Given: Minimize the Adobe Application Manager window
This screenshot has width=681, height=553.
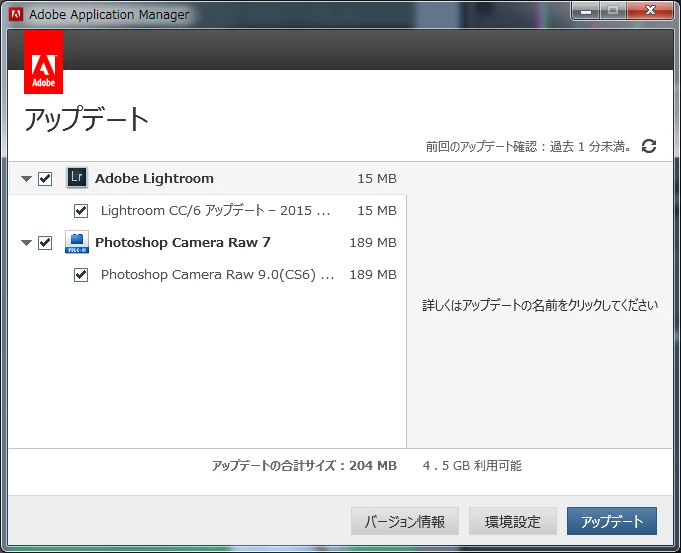Looking at the screenshot, I should 585,11.
